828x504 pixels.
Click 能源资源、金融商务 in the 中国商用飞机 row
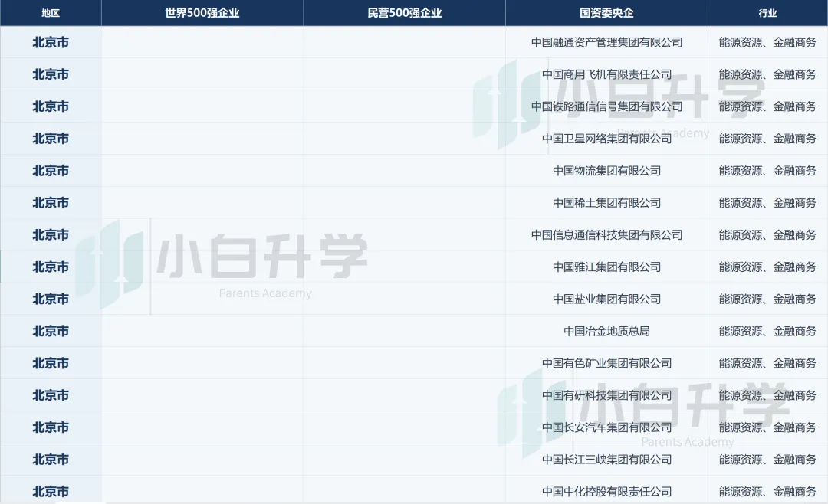[x=767, y=74]
